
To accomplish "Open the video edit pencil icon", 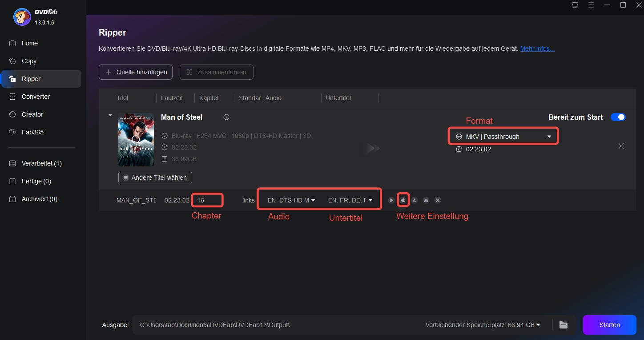I will [414, 200].
